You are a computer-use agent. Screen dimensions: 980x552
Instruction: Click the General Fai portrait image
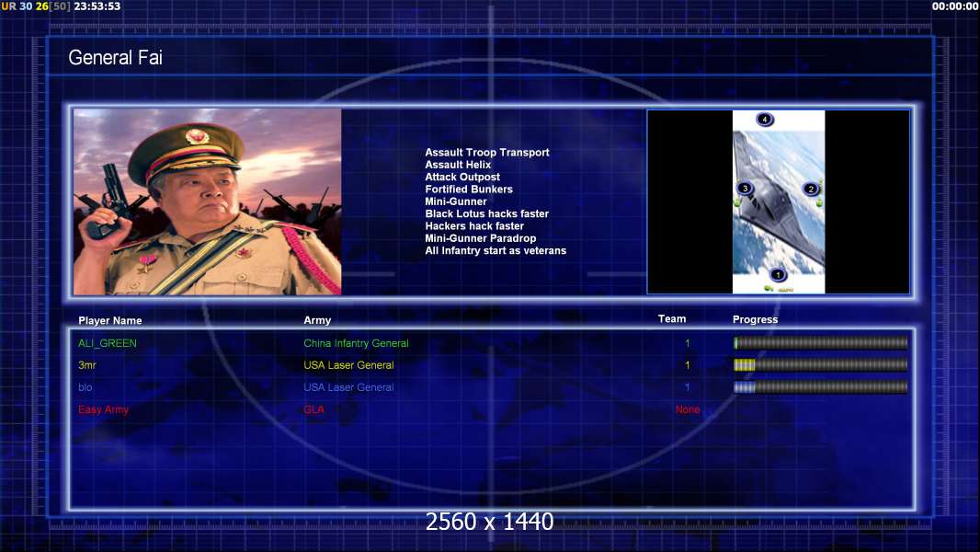208,201
